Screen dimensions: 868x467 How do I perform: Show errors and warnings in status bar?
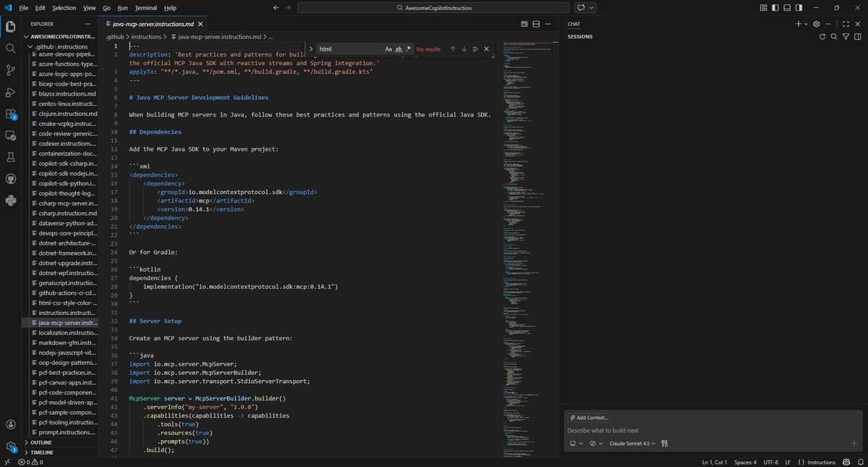tap(30, 462)
